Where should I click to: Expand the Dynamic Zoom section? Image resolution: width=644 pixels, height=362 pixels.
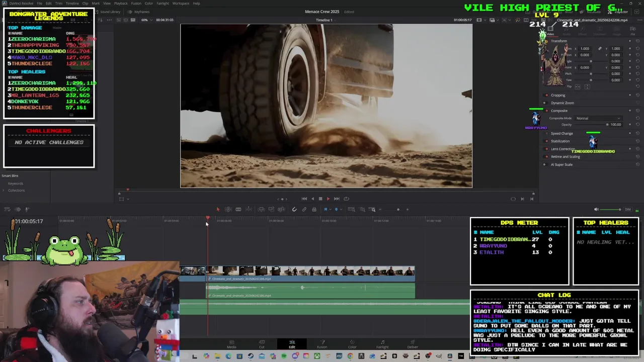coord(562,103)
